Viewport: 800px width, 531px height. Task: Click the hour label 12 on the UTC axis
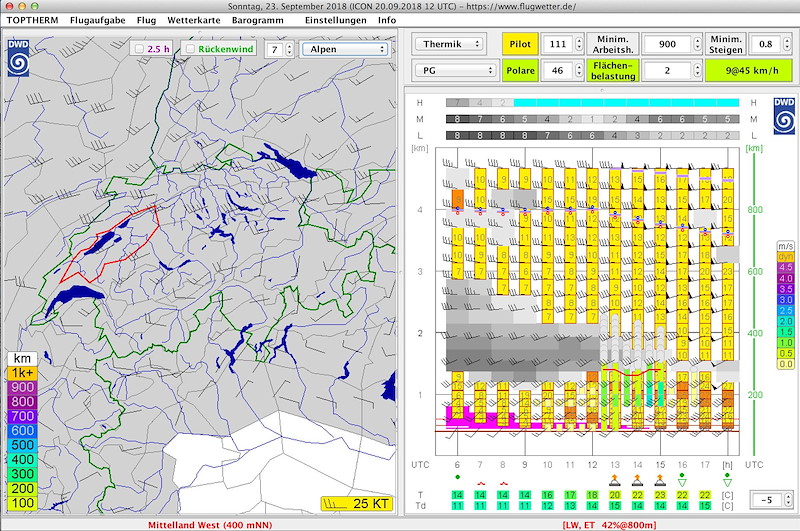point(592,465)
